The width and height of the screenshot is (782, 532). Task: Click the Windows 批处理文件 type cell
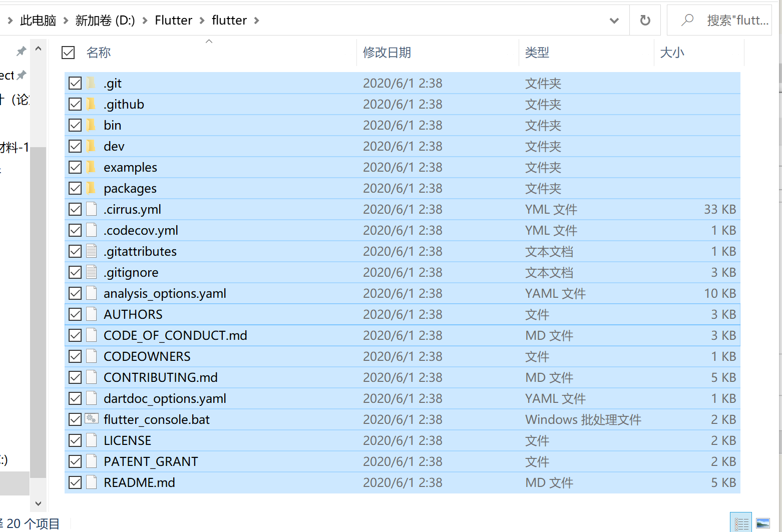tap(583, 419)
